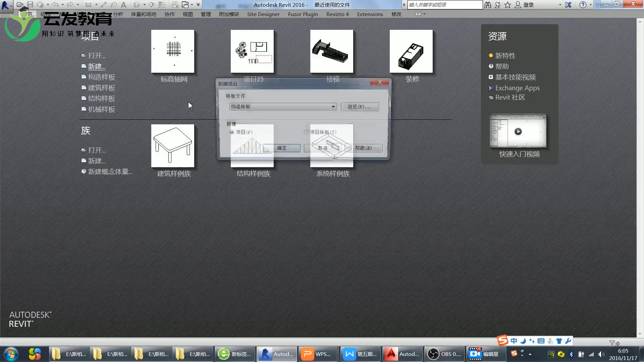644x362 pixels.
Task: Click the binoculars search icon
Action: (488, 5)
